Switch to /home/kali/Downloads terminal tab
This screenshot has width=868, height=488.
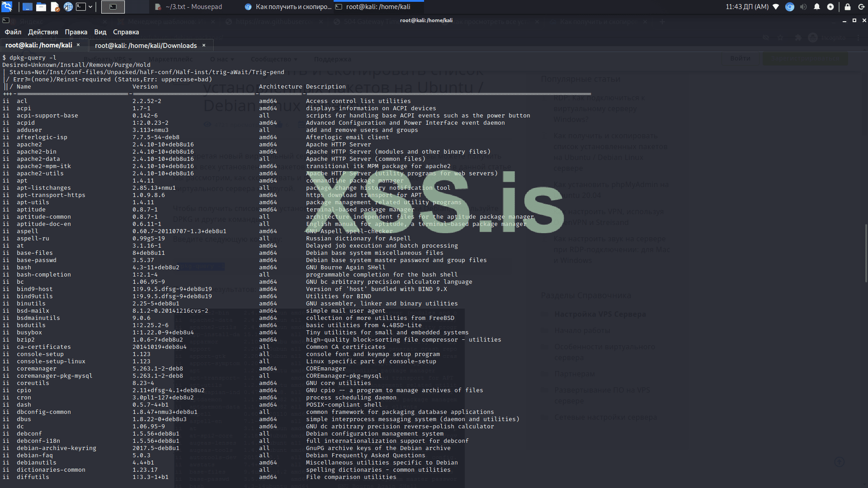146,46
